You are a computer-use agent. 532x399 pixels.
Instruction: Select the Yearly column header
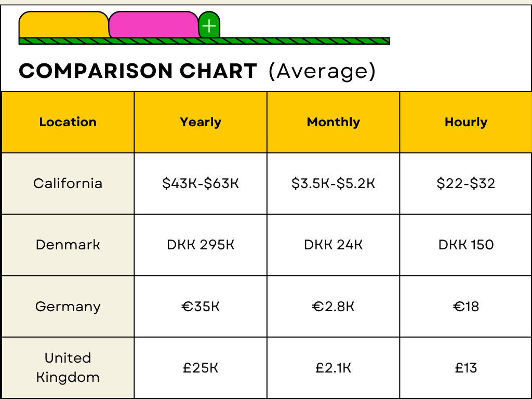tap(201, 122)
